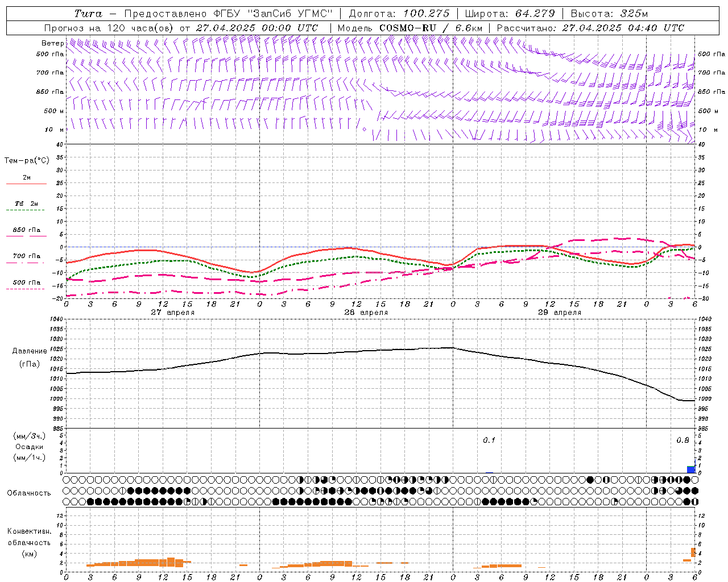Click the "0.8" precipitation amount value
The image size is (728, 582).
(x=682, y=440)
